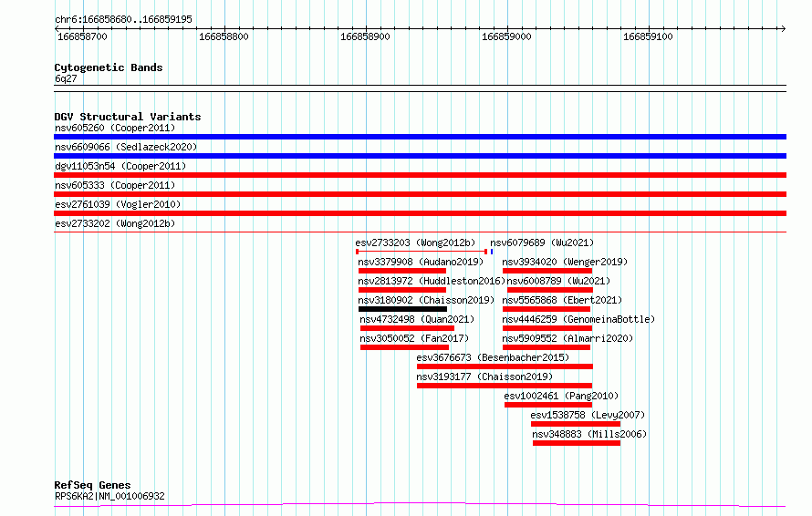Screen dimensions: 812x516
Task: Click ruler position 166858900
Action: pyautogui.click(x=365, y=36)
